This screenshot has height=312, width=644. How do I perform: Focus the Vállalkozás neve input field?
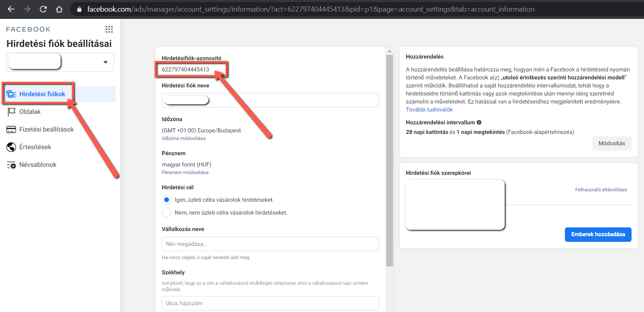click(x=270, y=244)
